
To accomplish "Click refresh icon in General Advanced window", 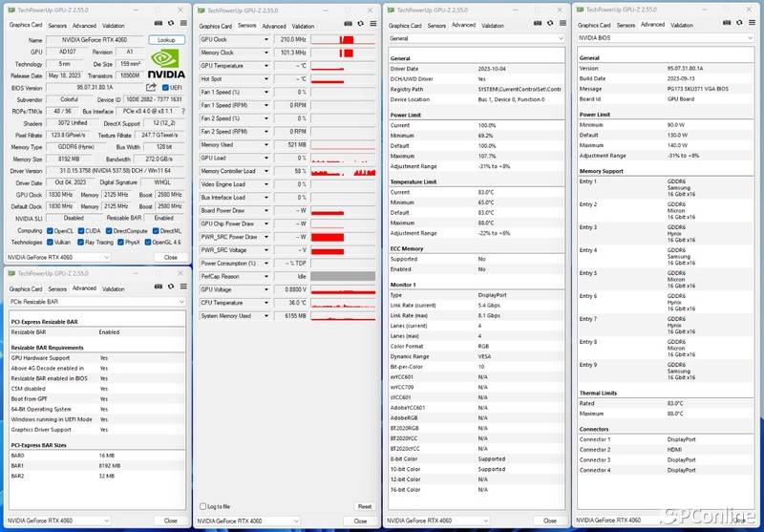I will (x=550, y=23).
